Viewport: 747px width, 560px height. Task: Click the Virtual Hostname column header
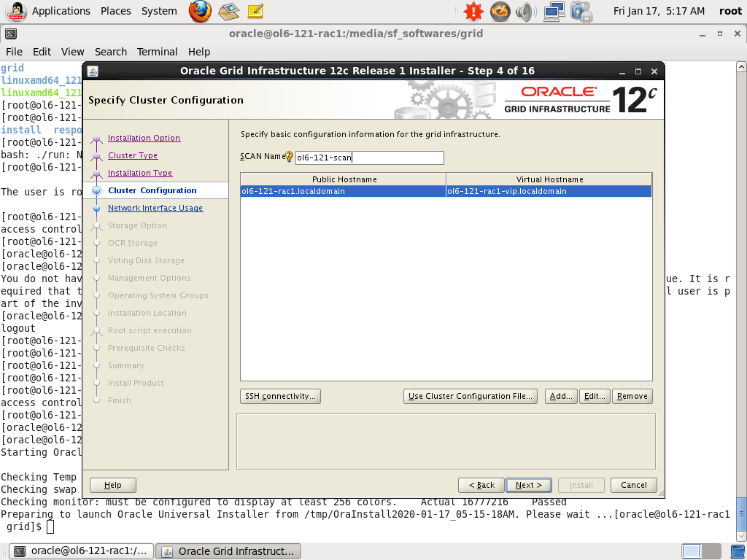pos(549,179)
